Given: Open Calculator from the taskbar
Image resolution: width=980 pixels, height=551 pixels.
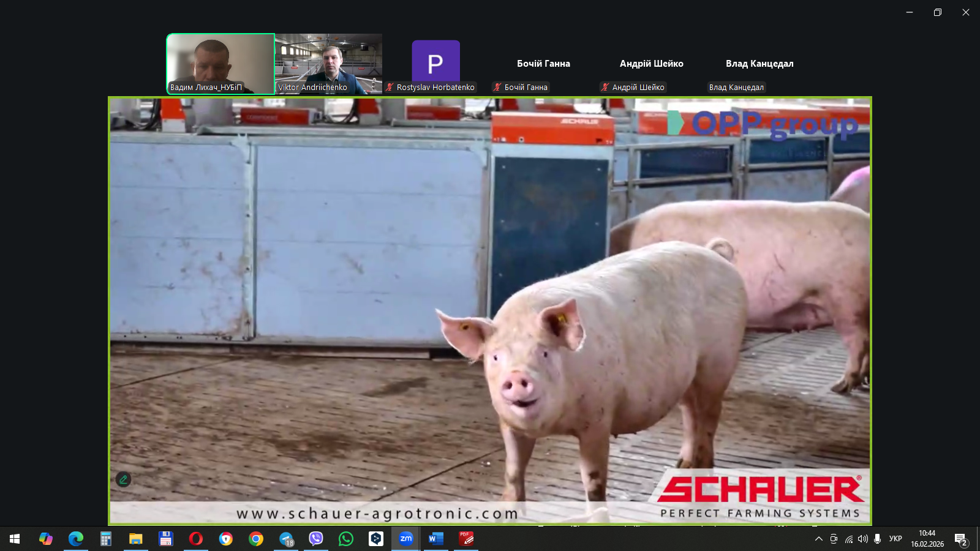Looking at the screenshot, I should 105,539.
